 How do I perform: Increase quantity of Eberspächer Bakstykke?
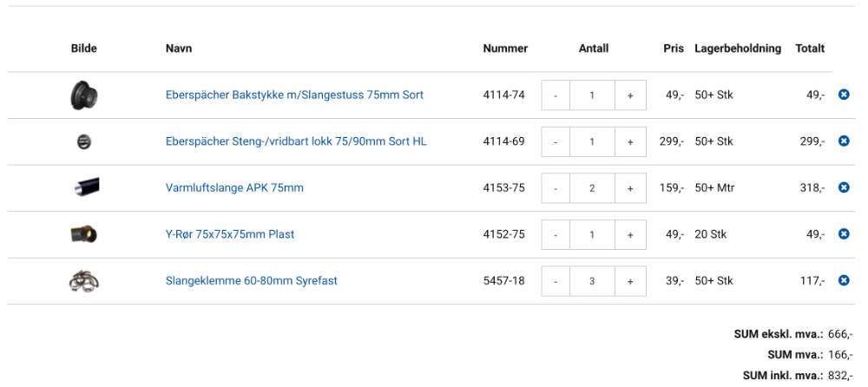630,95
